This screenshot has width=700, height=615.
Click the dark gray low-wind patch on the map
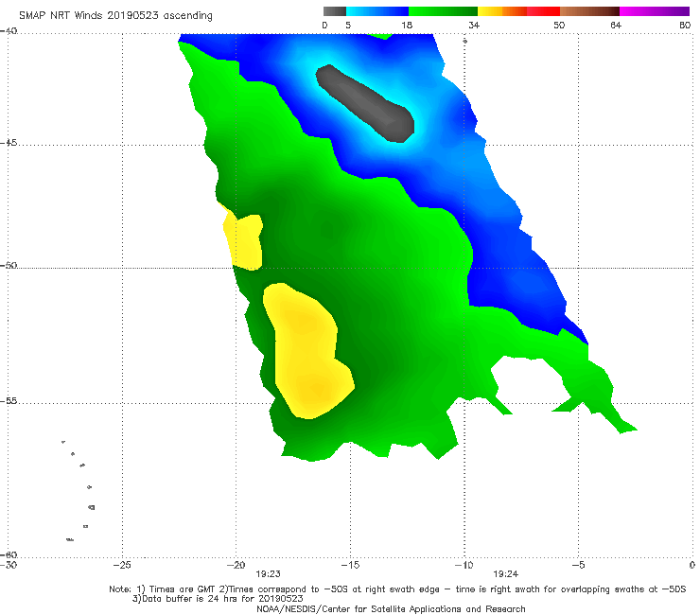point(366,104)
